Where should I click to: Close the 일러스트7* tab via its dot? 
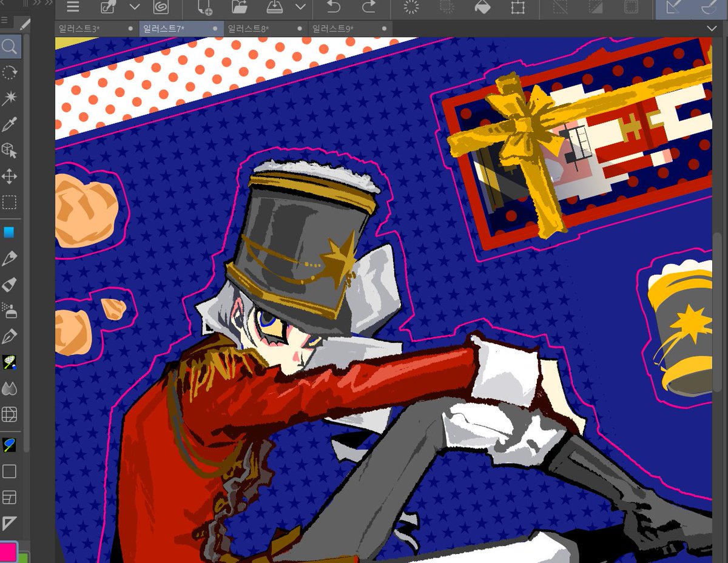[x=215, y=29]
